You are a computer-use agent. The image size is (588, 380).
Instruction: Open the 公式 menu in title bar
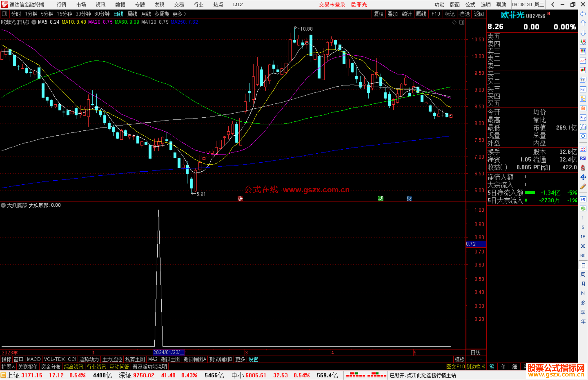470,5
